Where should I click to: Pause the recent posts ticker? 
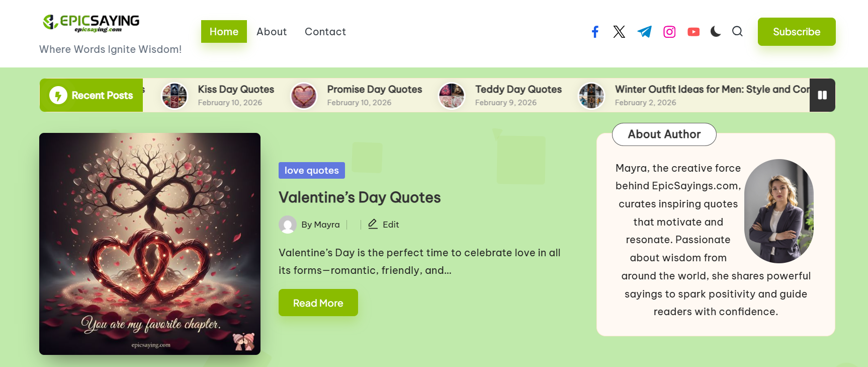pyautogui.click(x=822, y=95)
